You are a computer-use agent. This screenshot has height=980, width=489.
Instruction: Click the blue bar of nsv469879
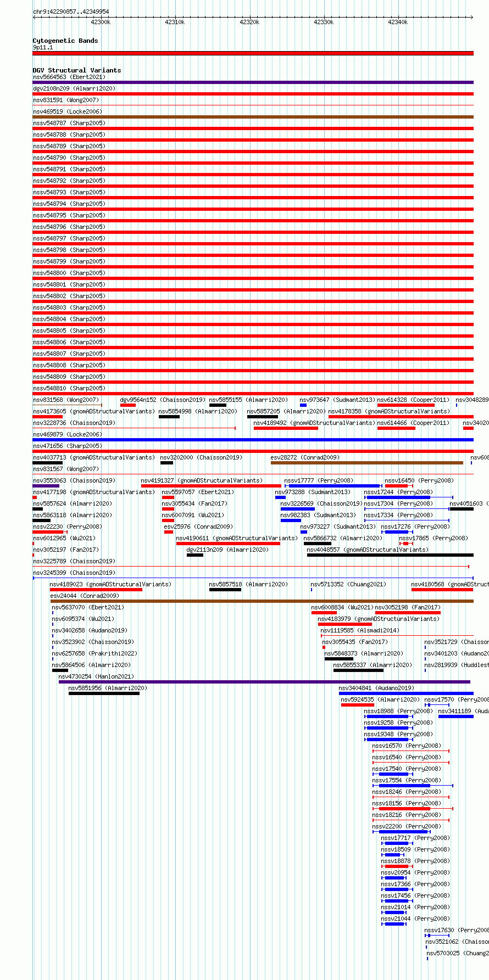click(x=253, y=440)
